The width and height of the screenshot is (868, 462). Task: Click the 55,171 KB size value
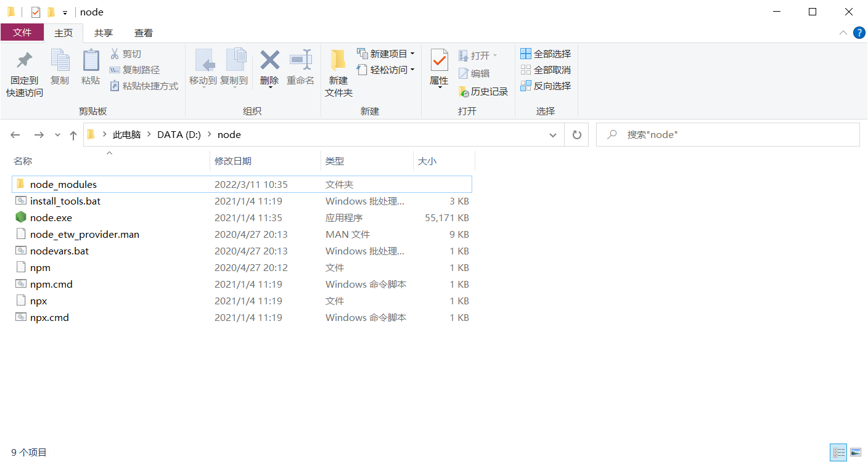tap(447, 217)
